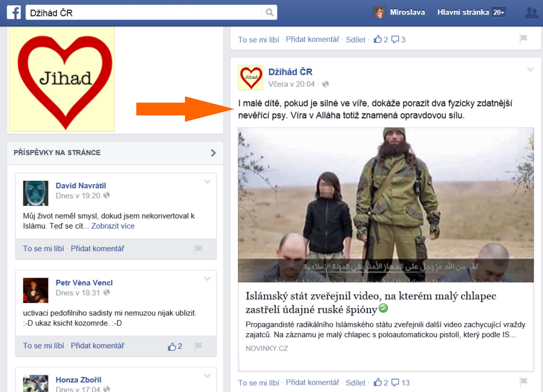View likes count on Petr Véna Vencl's post
Screen dimensions: 543x392
175,346
